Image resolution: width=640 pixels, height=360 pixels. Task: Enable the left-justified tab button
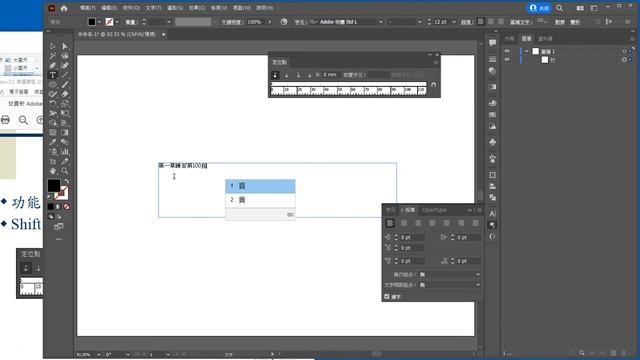point(276,75)
